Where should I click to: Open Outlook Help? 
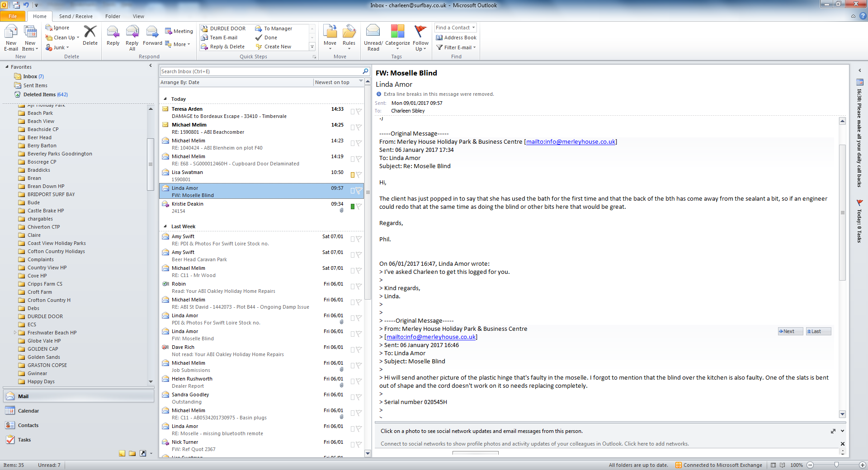point(863,16)
